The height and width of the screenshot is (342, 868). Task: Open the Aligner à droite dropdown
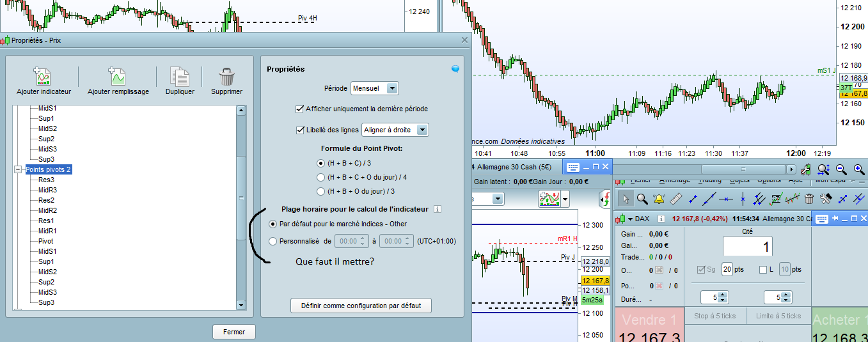point(395,130)
